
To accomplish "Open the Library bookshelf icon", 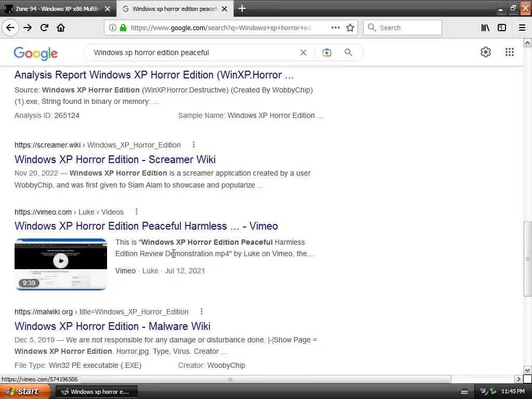I will 485,28.
